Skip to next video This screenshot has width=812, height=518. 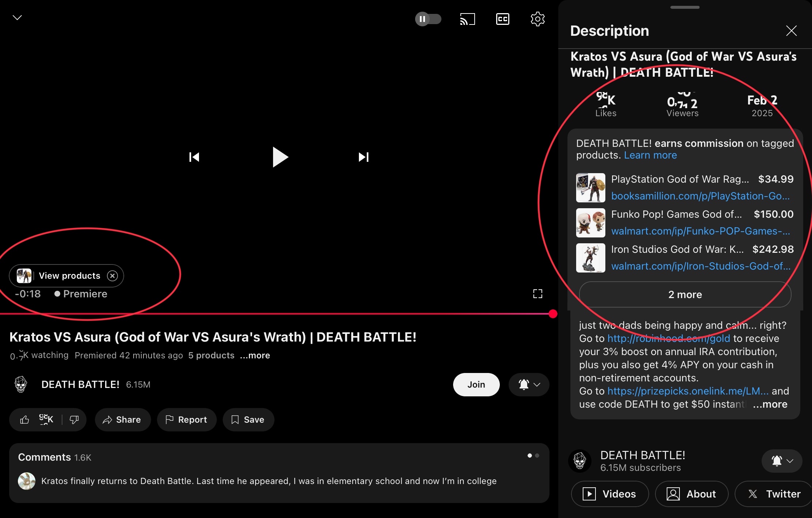pos(364,157)
